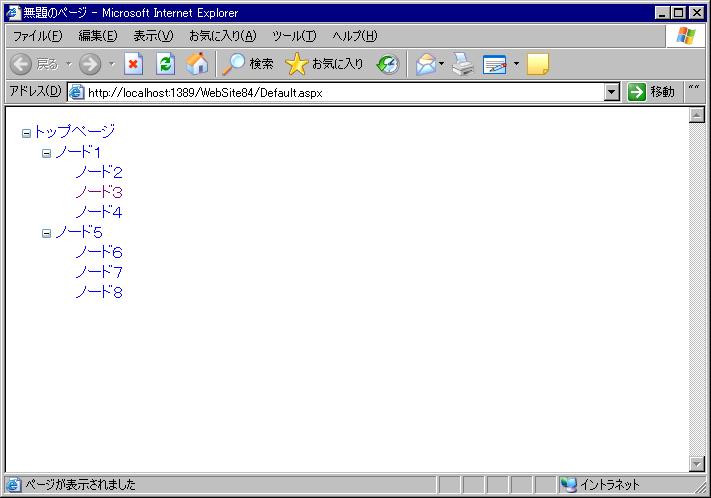Click status bar page icon
Image resolution: width=711 pixels, height=498 pixels.
click(13, 485)
